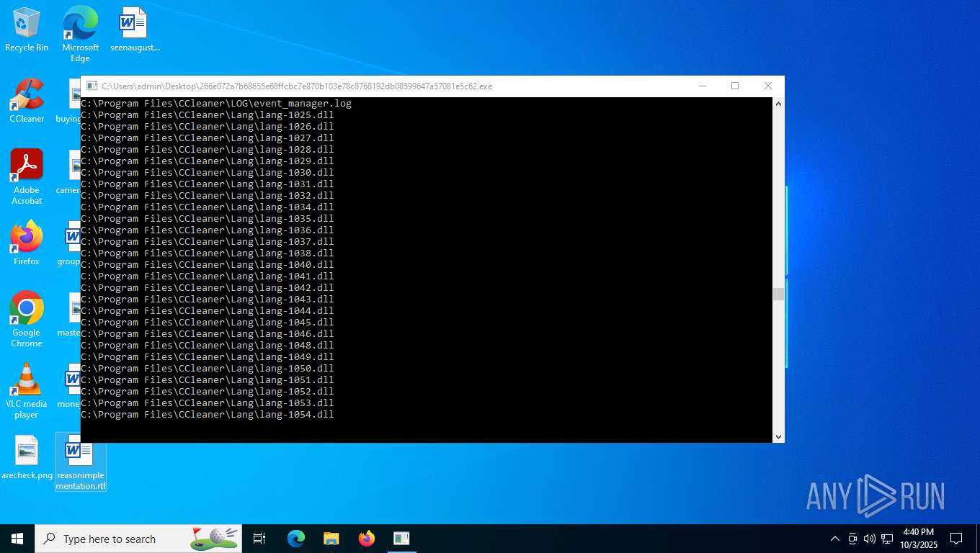This screenshot has width=980, height=553.
Task: Launch Firefox from desktop shortcut
Action: click(x=27, y=243)
